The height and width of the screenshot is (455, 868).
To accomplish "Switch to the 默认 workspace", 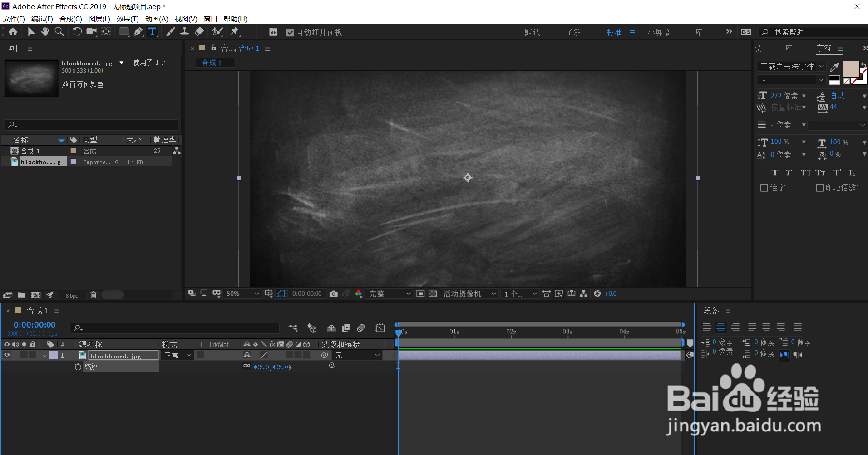I will click(532, 32).
